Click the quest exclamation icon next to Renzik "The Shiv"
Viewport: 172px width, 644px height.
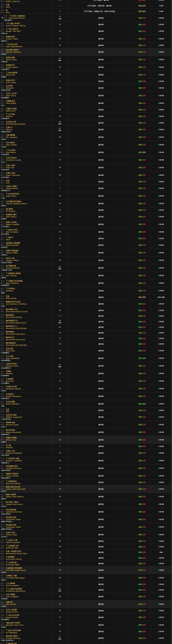(x=7, y=29)
